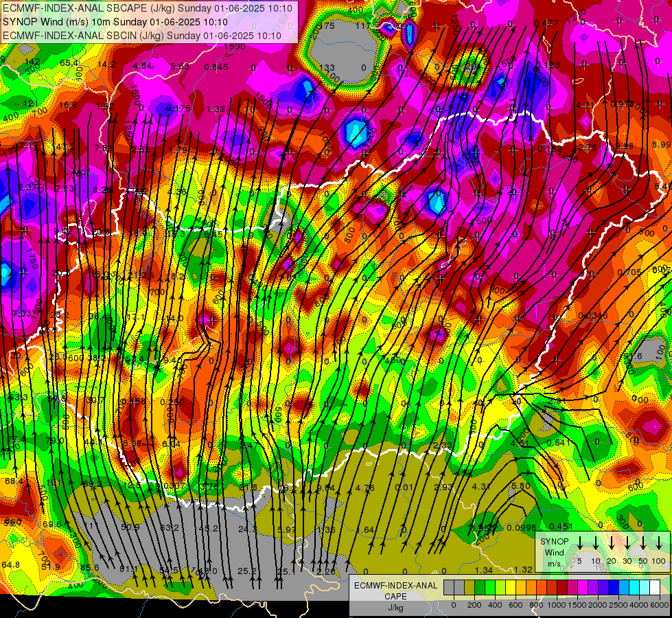Click the '0' tick in CAPE legend
672x618 pixels.
coord(454,605)
